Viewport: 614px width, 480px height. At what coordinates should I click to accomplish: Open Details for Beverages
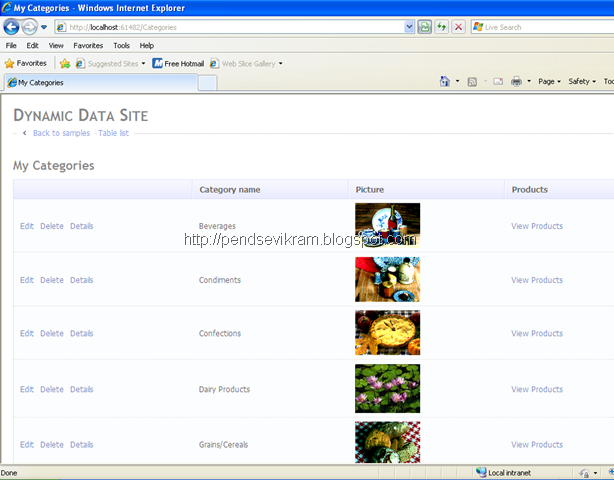pos(81,226)
